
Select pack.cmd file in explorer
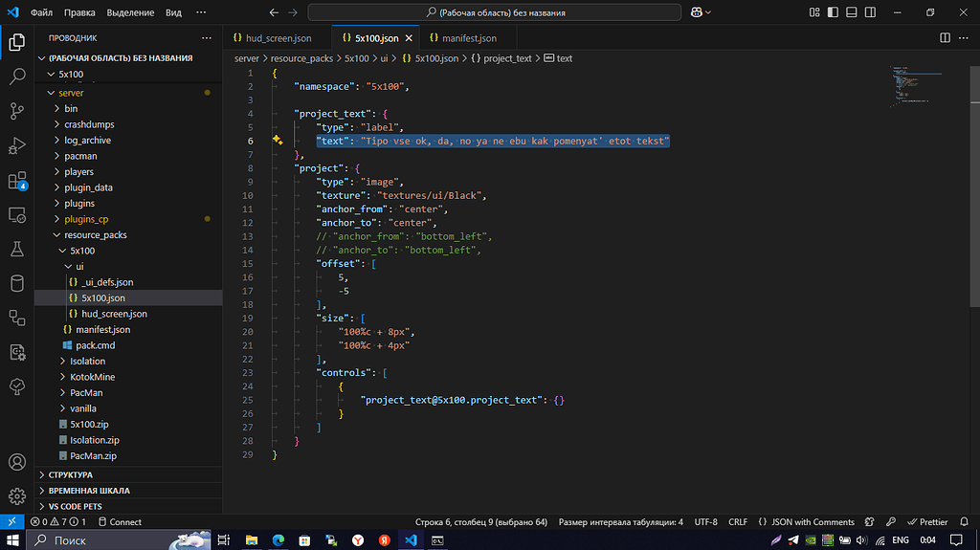coord(95,345)
